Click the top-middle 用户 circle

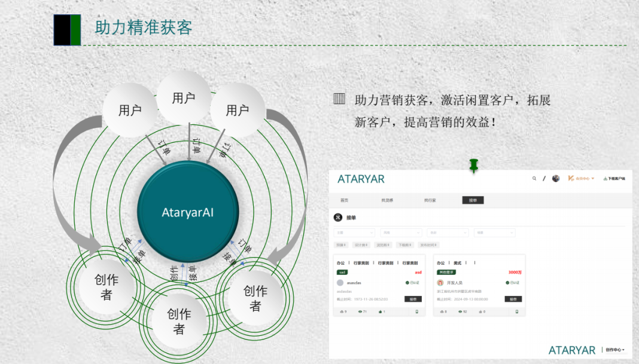(x=184, y=97)
